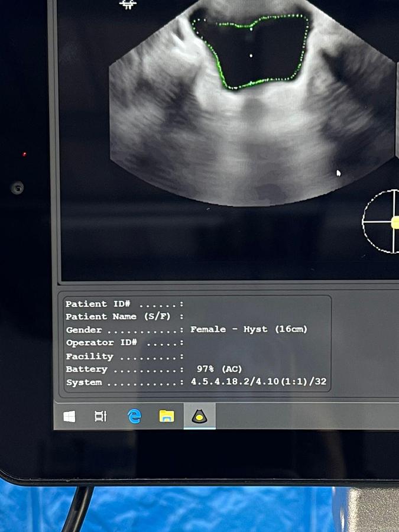Click the System label in info panel
Screen dimensions: 399x532
[84, 382]
